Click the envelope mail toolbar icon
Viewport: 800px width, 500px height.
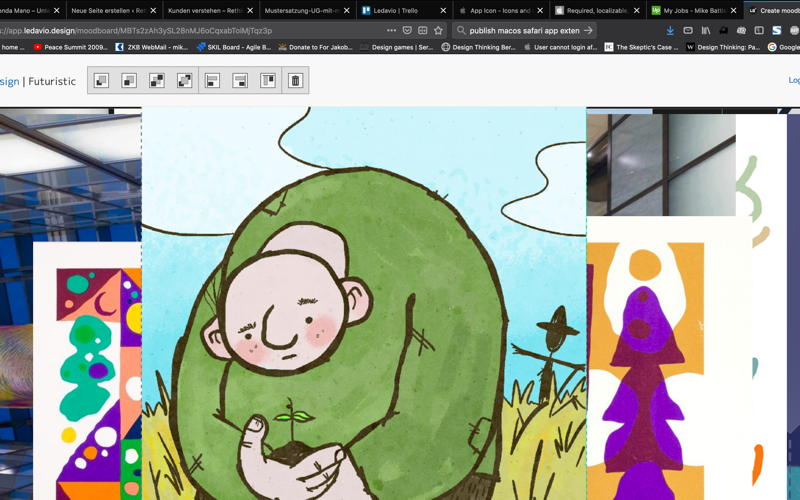(x=688, y=31)
